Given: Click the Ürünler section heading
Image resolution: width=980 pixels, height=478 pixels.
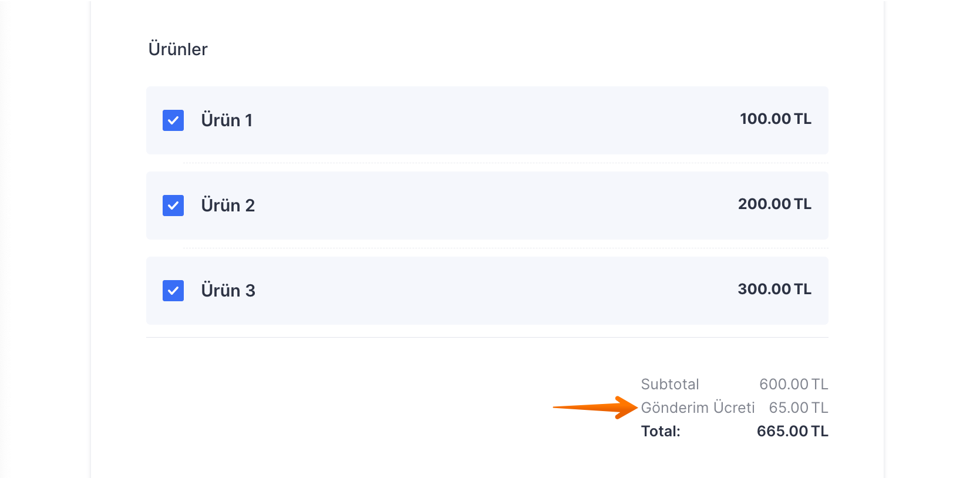Looking at the screenshot, I should pyautogui.click(x=178, y=49).
